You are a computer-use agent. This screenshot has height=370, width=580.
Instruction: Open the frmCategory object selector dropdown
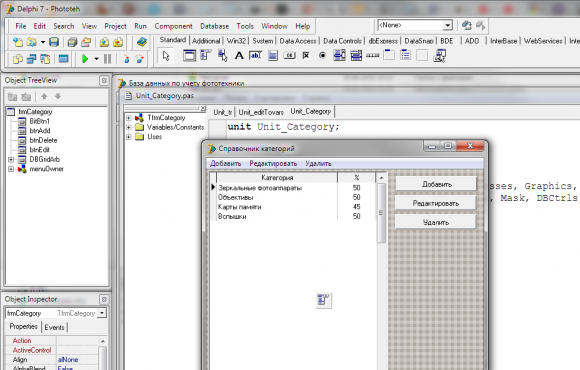click(x=102, y=313)
